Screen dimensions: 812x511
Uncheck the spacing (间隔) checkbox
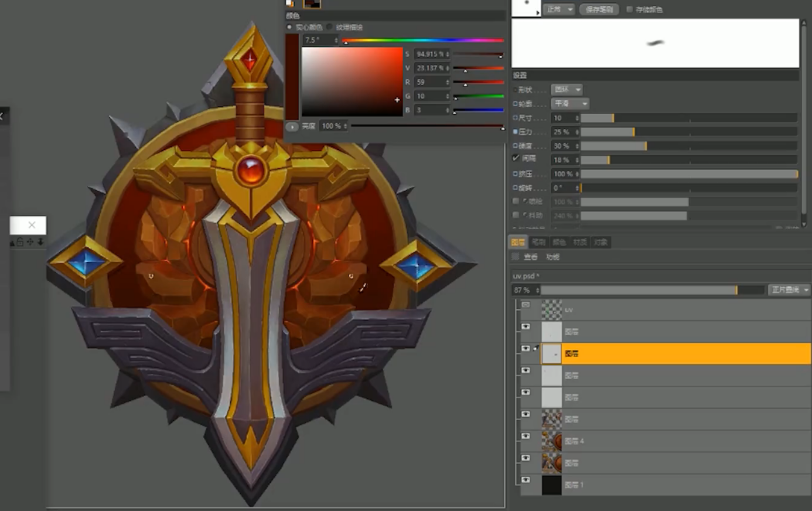(x=516, y=158)
